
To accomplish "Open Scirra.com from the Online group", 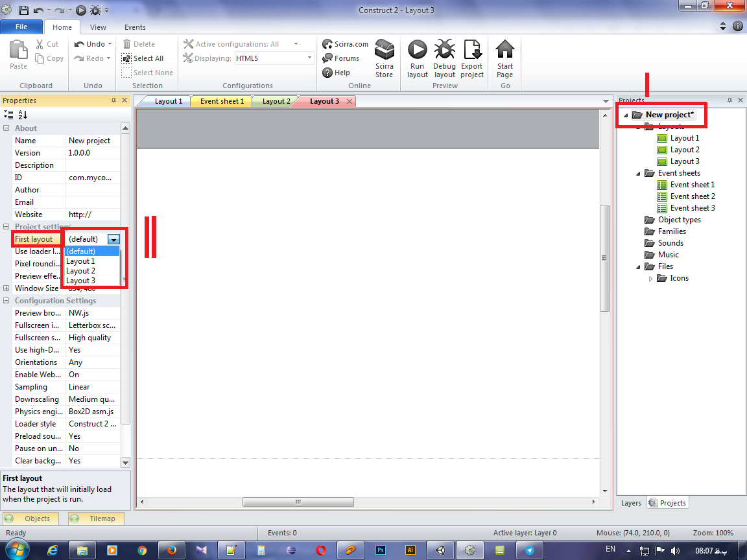I will 346,44.
